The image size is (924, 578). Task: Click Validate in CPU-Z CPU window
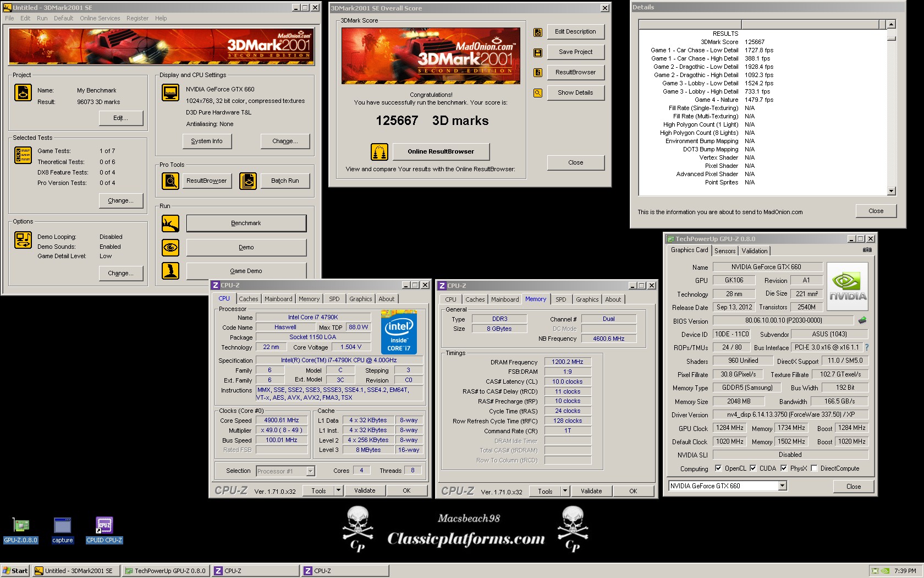click(x=365, y=490)
